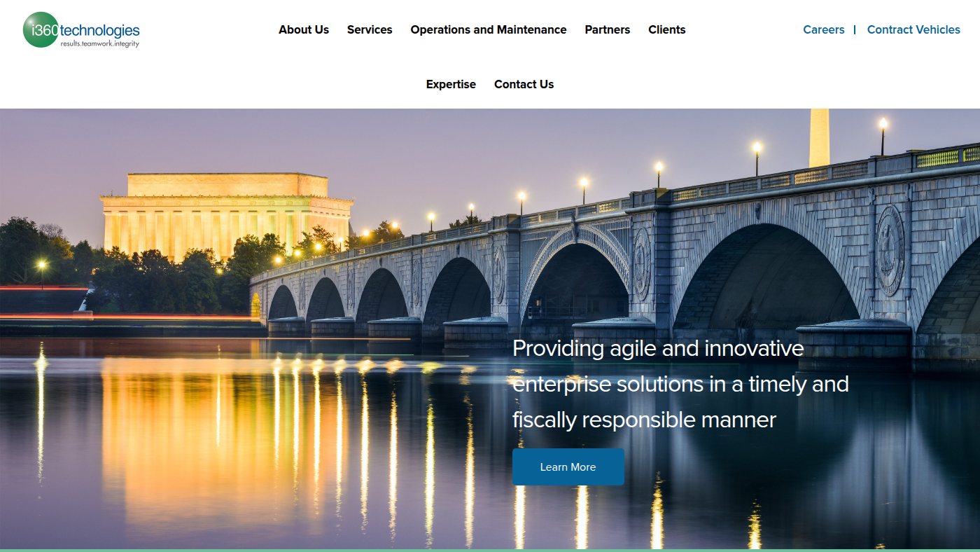Open the Partners page
Screen dimensions: 980x552
click(608, 29)
